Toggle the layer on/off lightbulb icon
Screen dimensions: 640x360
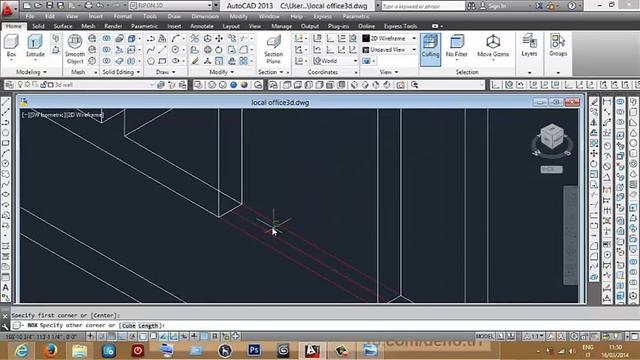[x=19, y=85]
